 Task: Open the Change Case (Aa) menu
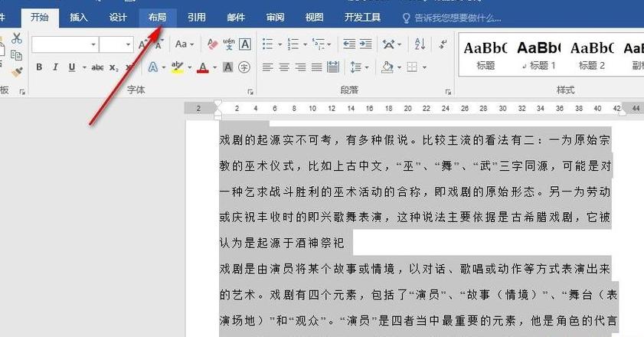184,44
